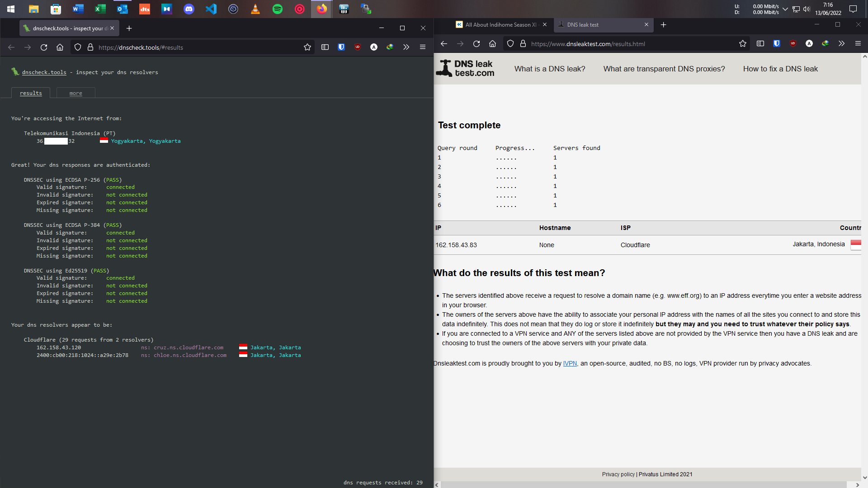The image size is (868, 488).
Task: Click Jakarta link for cruz.ns.cloudflare.com
Action: click(x=276, y=347)
